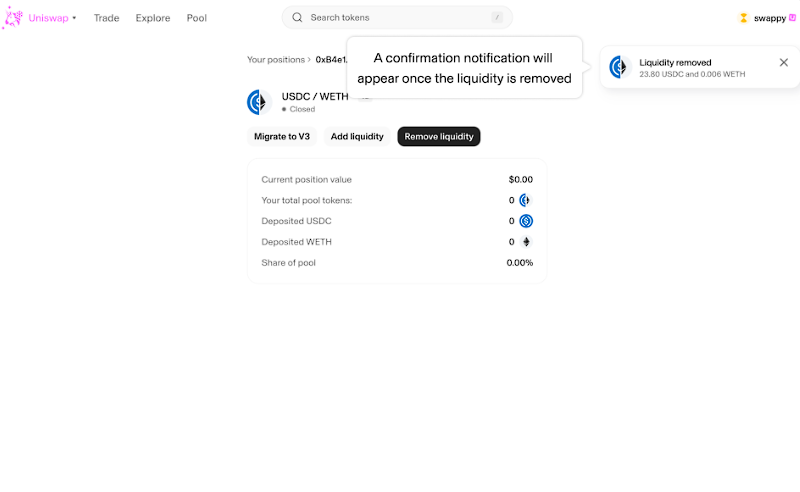Click the yellow wallet avatar icon
Image resolution: width=800 pixels, height=492 pixels.
(x=743, y=18)
